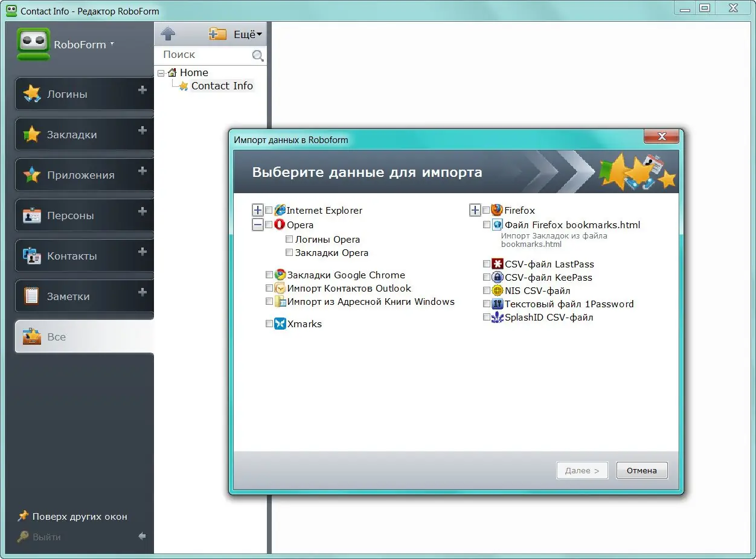Click the arrow icon next to Выйти
This screenshot has height=559, width=756.
(x=142, y=536)
